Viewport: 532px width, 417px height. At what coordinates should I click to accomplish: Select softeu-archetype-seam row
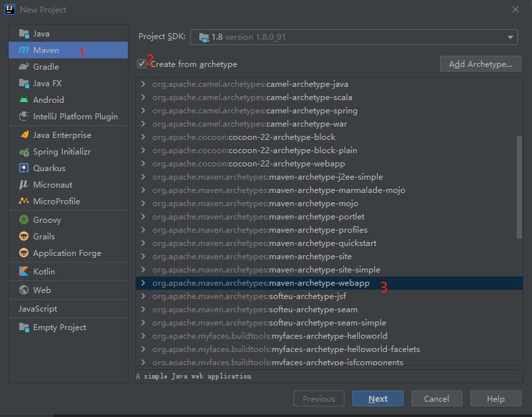click(329, 310)
